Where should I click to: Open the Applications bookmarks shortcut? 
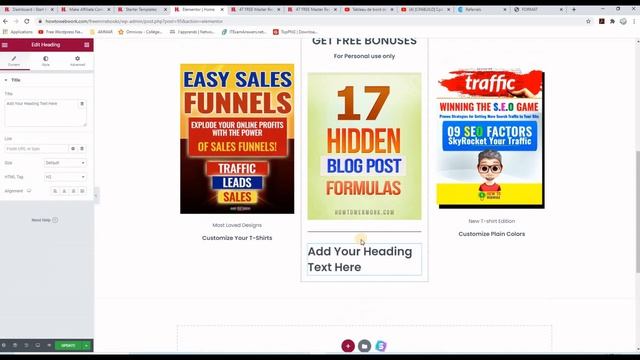coord(18,32)
